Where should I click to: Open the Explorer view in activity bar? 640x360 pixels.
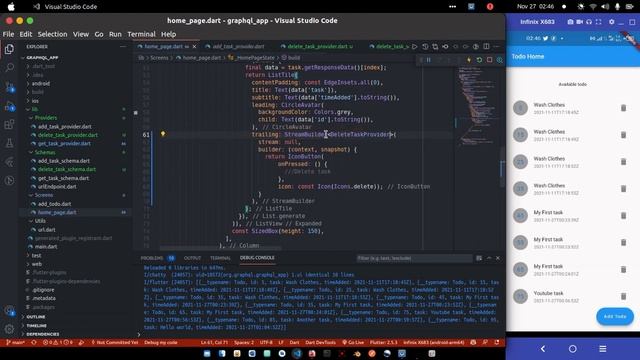[9, 49]
